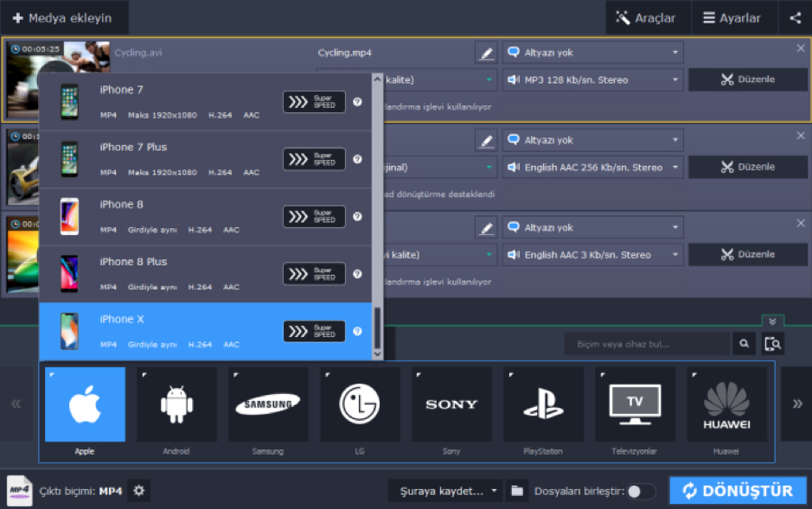This screenshot has height=509, width=812.
Task: Open output format settings gear
Action: [138, 490]
